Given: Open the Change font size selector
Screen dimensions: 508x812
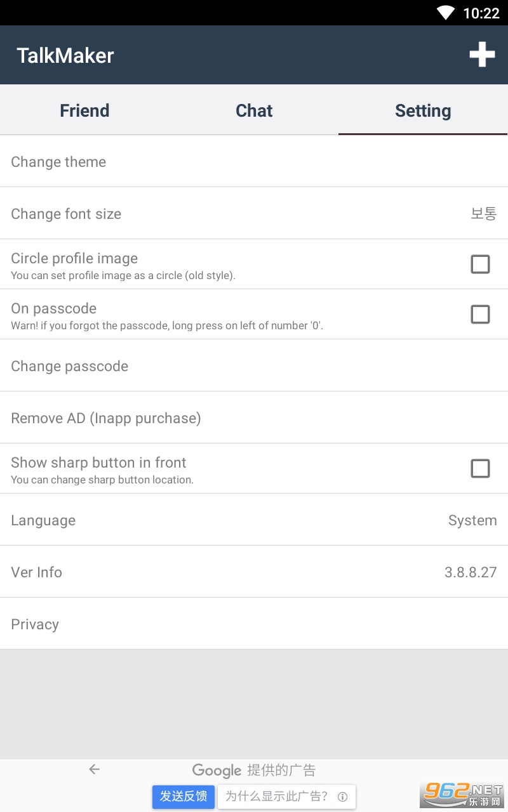Looking at the screenshot, I should (254, 214).
